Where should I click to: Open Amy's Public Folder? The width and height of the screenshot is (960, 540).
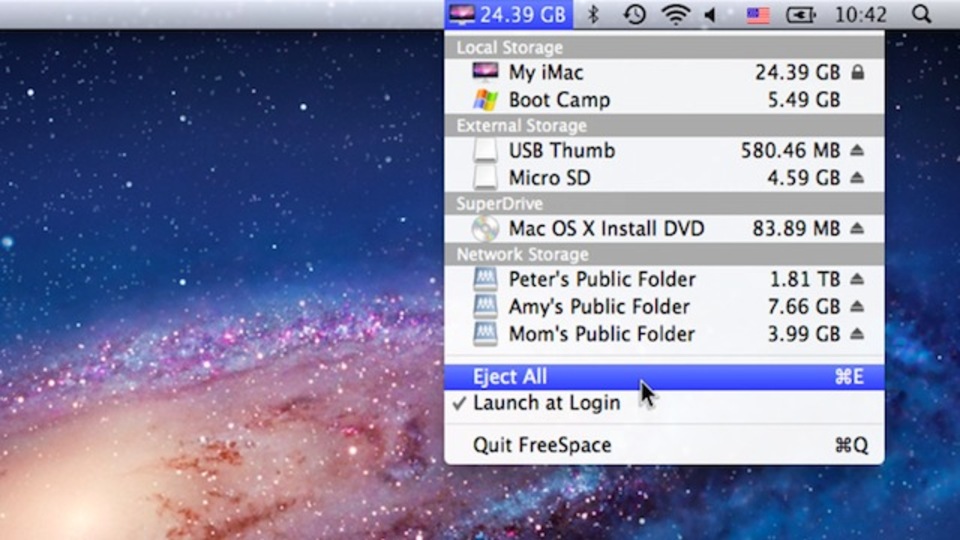tap(664, 307)
